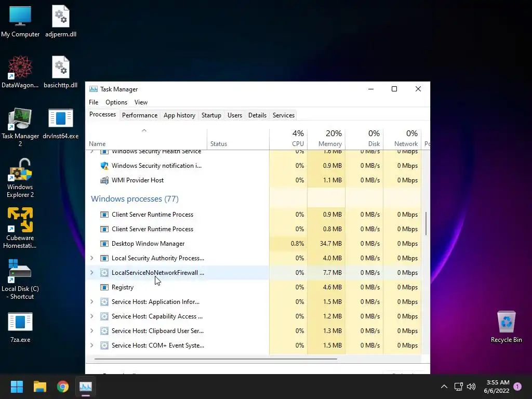Select the Windows processes (77) group header
Image resolution: width=532 pixels, height=399 pixels.
click(x=135, y=199)
